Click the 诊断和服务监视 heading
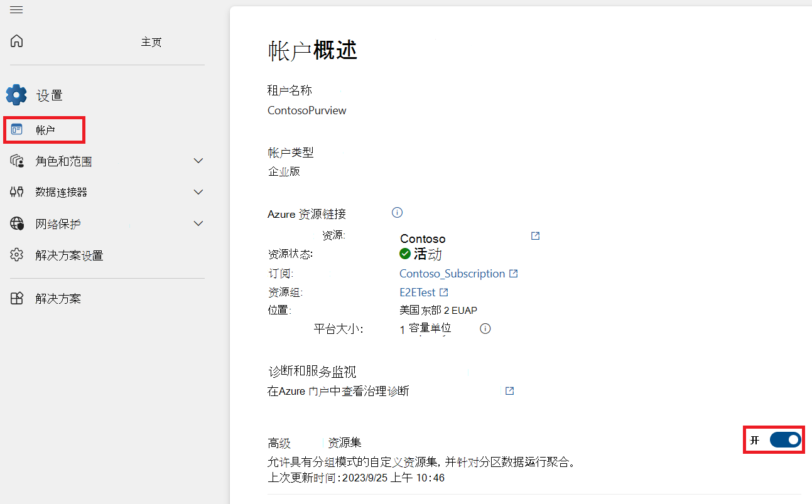Screen dimensions: 812x504 312,372
